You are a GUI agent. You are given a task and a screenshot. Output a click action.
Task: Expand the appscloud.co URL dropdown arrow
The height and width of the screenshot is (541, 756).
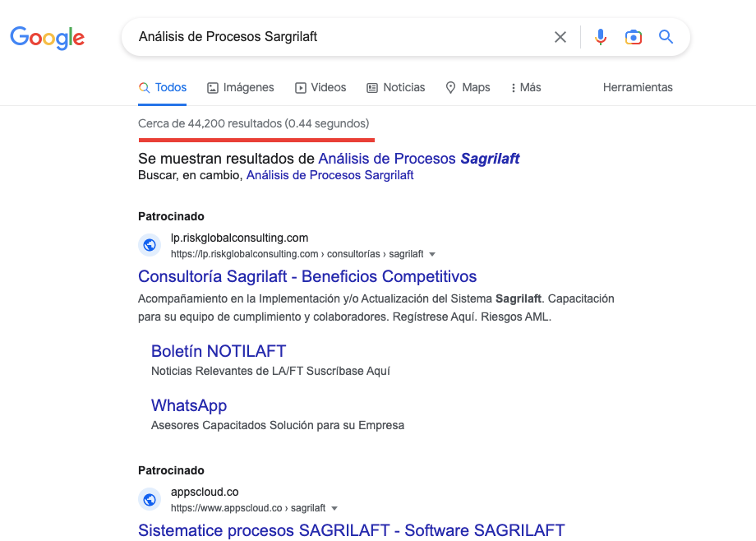(334, 508)
